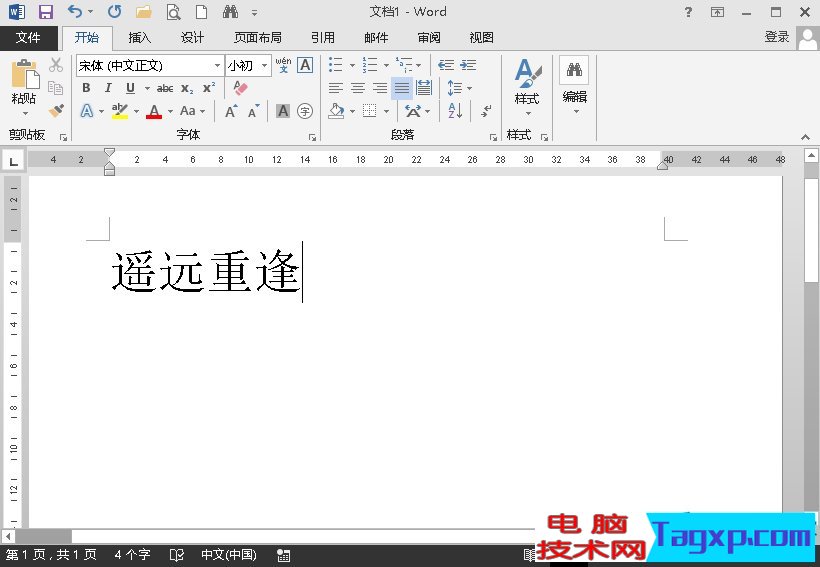Activate the Format Painter brush
820x567 pixels.
point(56,110)
